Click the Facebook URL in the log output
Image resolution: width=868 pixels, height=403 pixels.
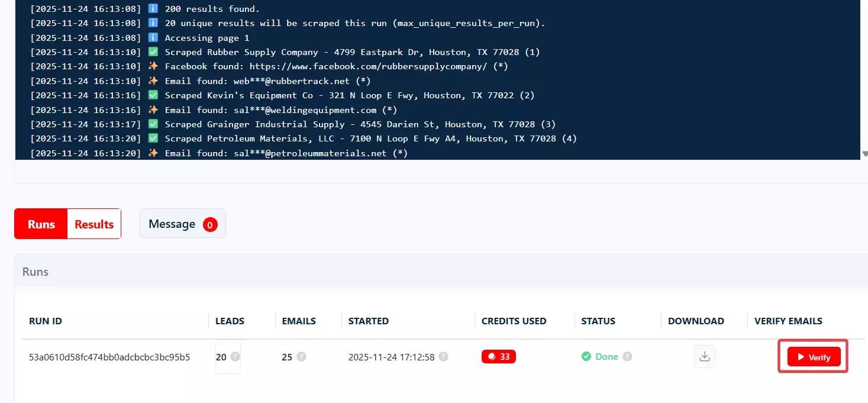(368, 67)
